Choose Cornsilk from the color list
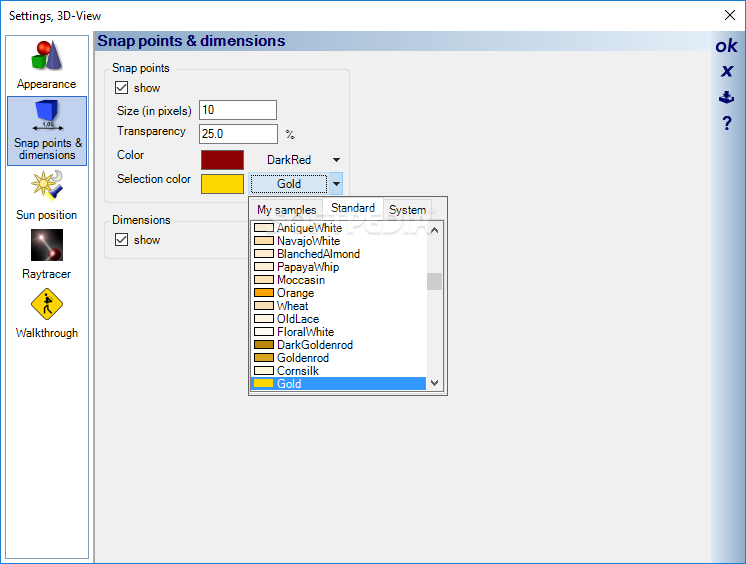 338,371
